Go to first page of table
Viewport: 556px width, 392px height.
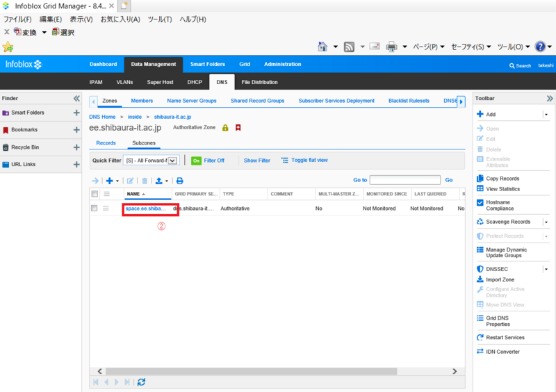[x=96, y=382]
